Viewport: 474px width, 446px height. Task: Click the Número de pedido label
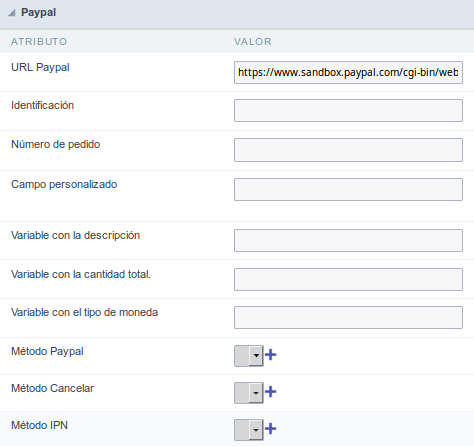[x=56, y=144]
